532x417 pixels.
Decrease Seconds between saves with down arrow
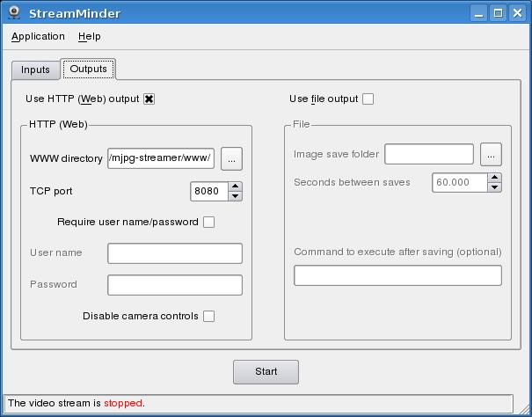point(495,187)
